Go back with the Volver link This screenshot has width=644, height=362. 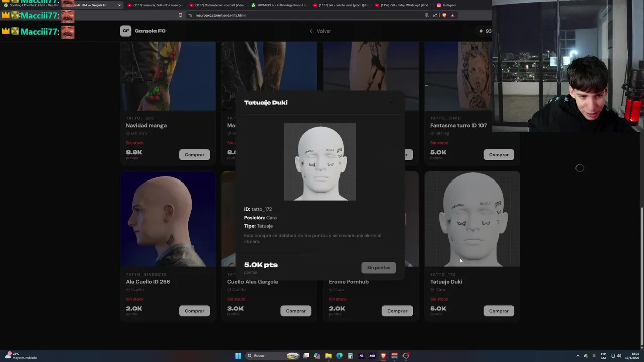pos(320,31)
